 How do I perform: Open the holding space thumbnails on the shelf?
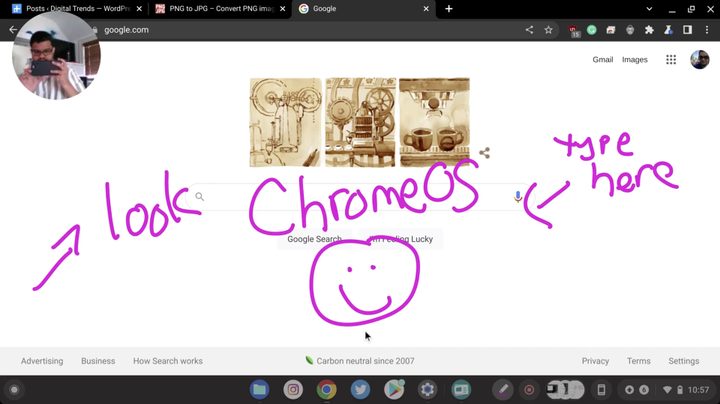point(565,389)
